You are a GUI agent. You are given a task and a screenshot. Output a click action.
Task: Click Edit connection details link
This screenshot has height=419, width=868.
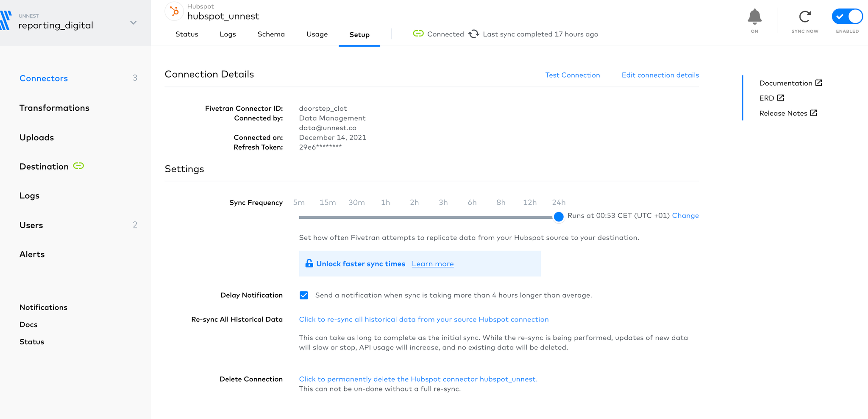pos(660,75)
